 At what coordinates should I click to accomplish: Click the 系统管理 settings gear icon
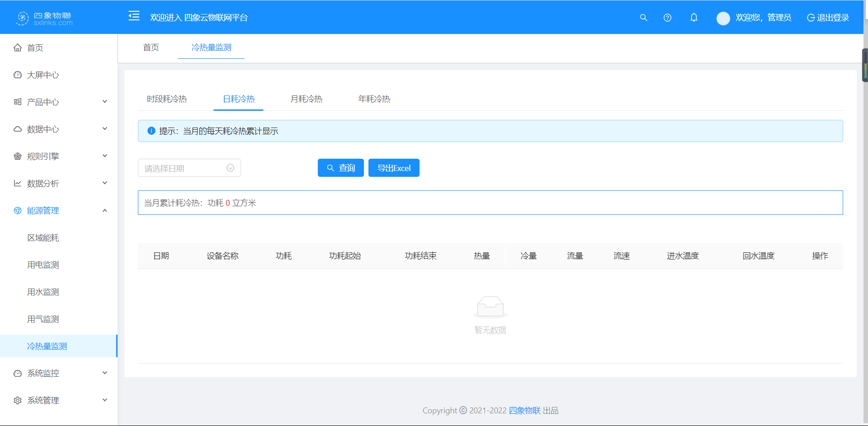(17, 400)
